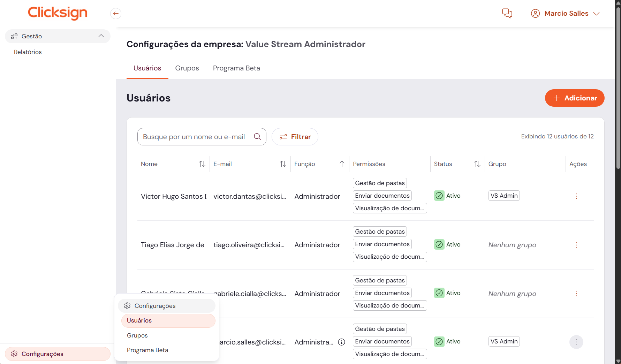Screen dimensions: 621x364
Task: Click the search magnifier in the user search field
Action: click(x=258, y=137)
